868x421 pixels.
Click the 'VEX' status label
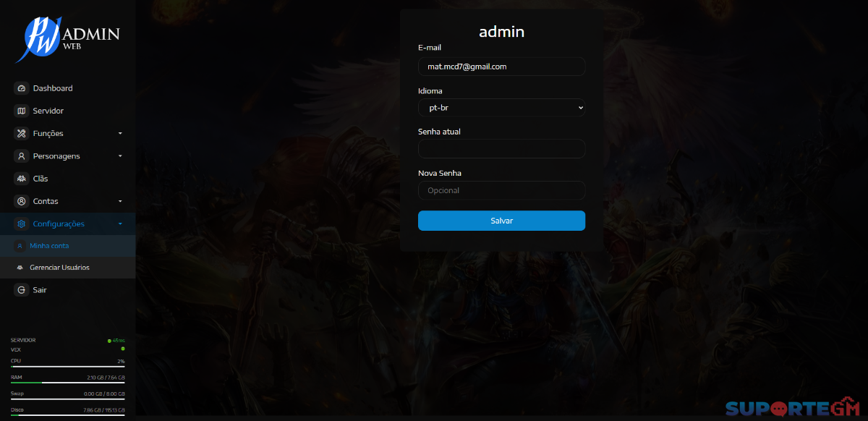tap(16, 349)
